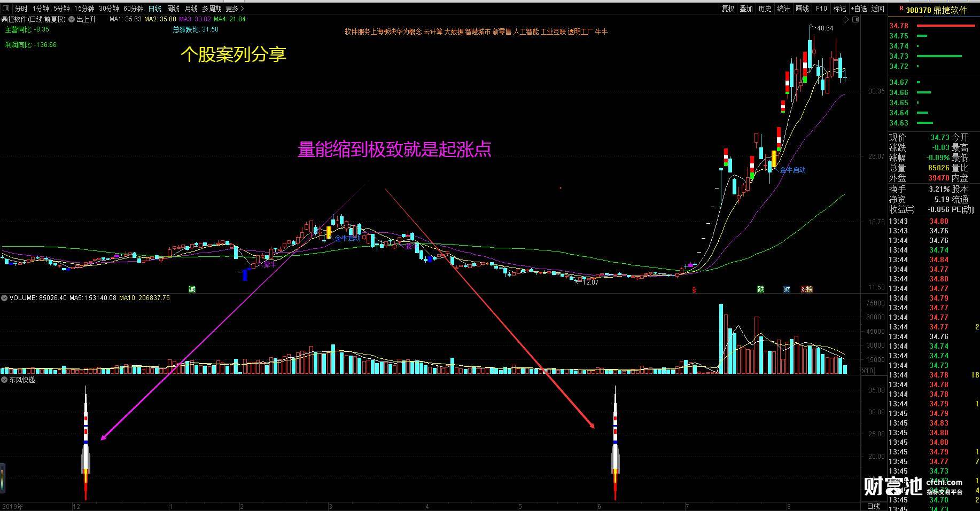Open the 历史 history button
Viewport: 980px width, 511px height.
tap(765, 9)
